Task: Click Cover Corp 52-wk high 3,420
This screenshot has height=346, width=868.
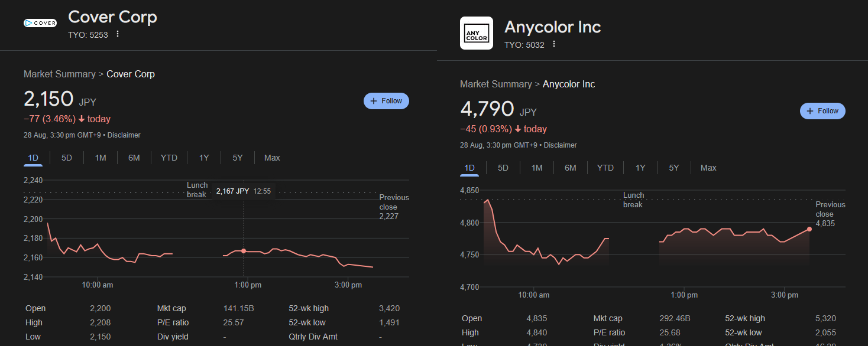Action: (x=389, y=308)
